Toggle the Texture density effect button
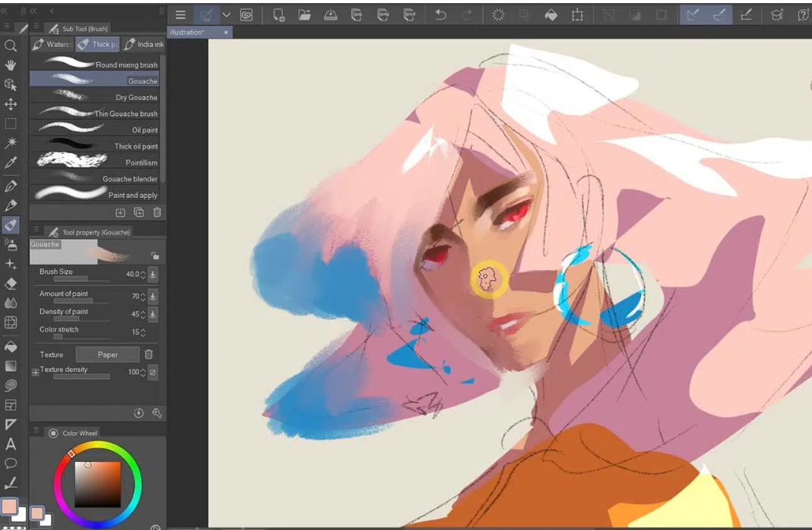Viewport: 812px width, 530px height. 152,372
